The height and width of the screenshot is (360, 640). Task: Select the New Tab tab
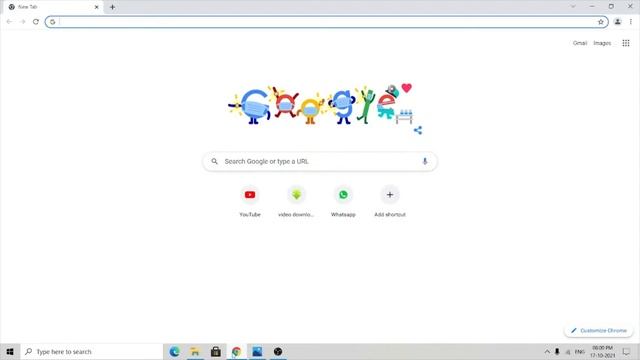pos(52,7)
